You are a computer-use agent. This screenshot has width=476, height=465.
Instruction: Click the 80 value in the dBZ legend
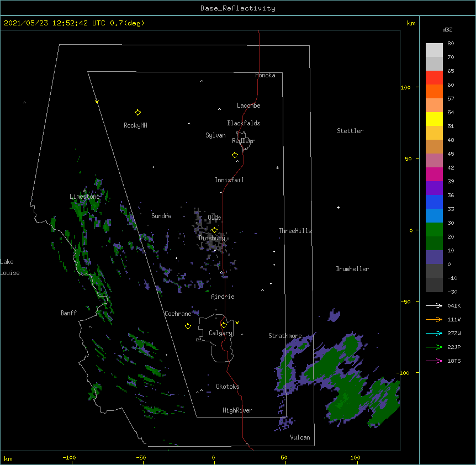click(451, 44)
